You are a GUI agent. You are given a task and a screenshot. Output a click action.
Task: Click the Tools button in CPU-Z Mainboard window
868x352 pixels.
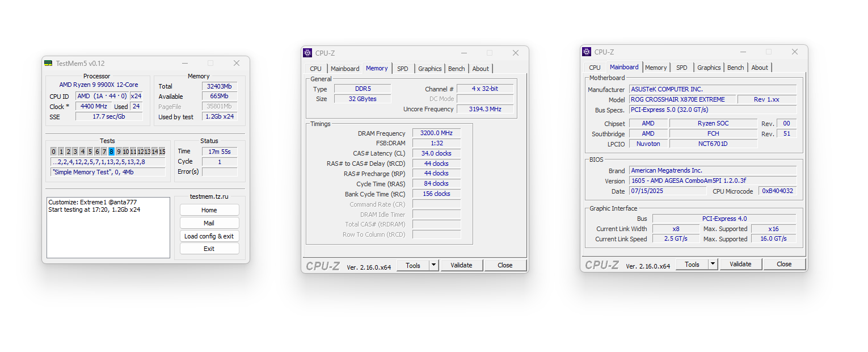pyautogui.click(x=692, y=264)
